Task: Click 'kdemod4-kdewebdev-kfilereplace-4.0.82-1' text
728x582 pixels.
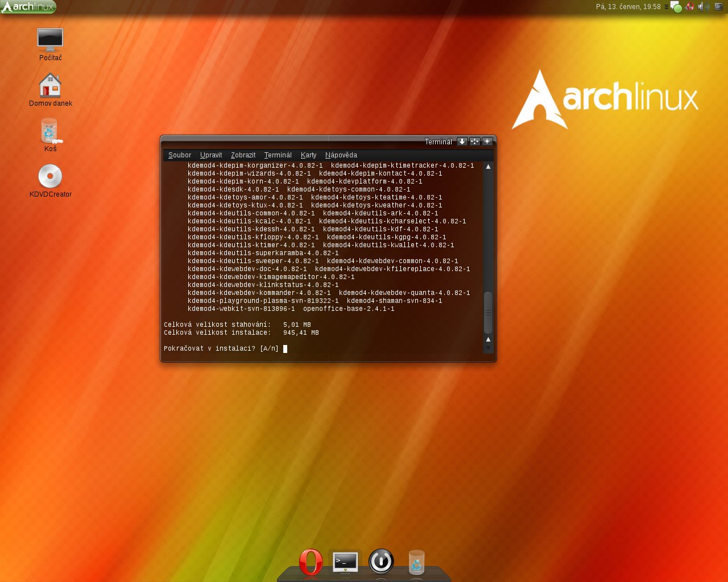Action: pyautogui.click(x=392, y=269)
